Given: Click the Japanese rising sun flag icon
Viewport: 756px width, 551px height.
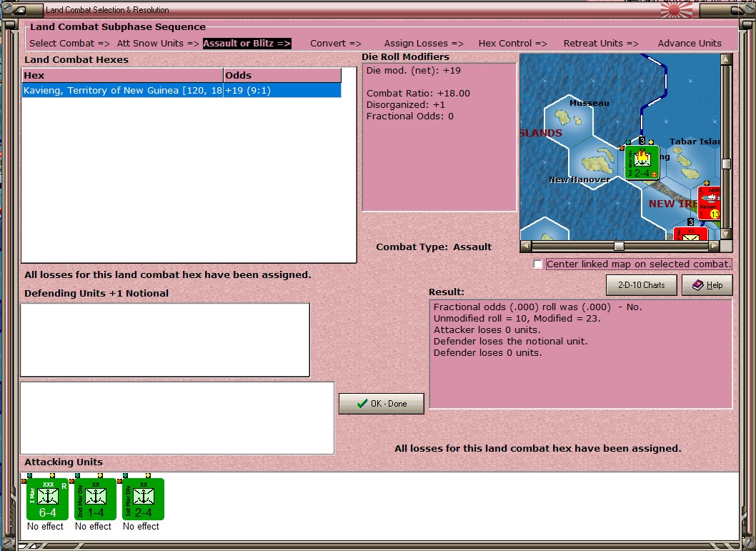Looking at the screenshot, I should click(x=676, y=9).
